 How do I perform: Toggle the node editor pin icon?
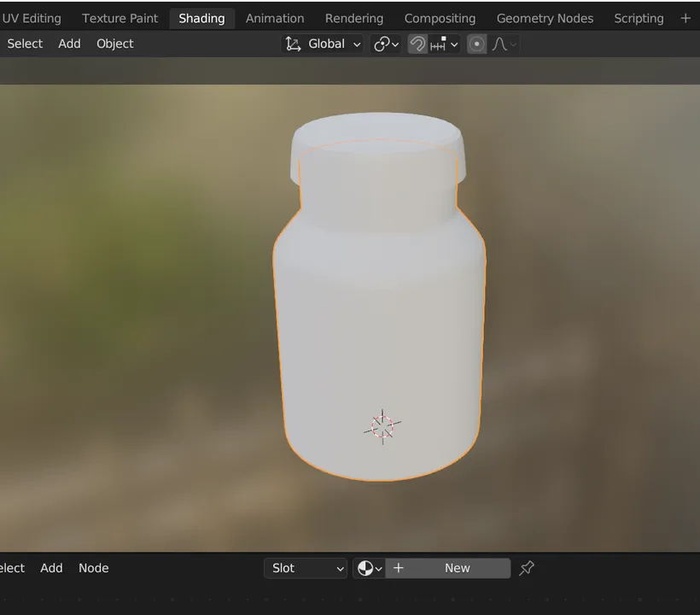point(527,568)
